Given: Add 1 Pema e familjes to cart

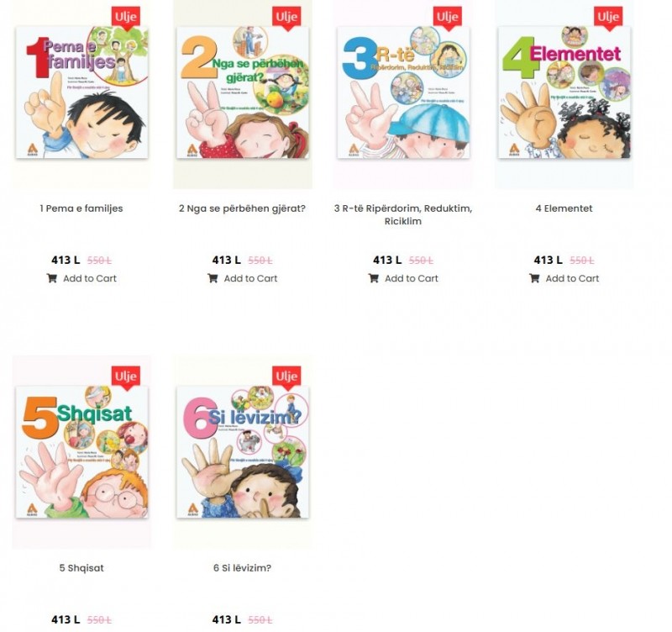Looking at the screenshot, I should tap(81, 278).
